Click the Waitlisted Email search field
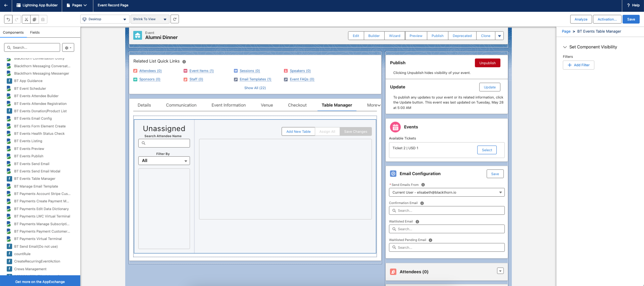The image size is (644, 286). pyautogui.click(x=447, y=229)
